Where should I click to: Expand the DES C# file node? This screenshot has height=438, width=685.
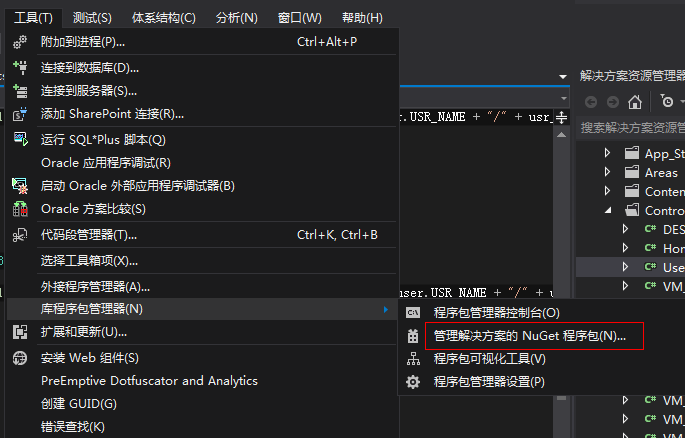(625, 229)
